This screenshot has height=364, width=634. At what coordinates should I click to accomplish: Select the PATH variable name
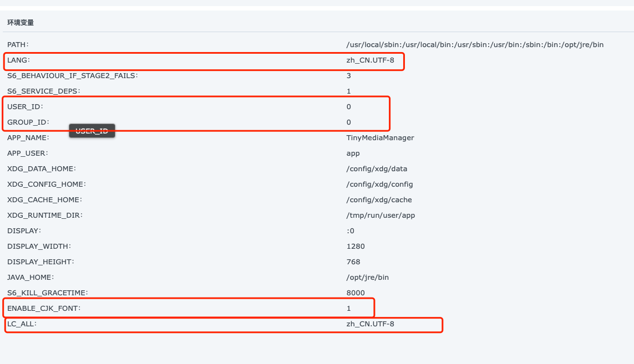click(18, 44)
